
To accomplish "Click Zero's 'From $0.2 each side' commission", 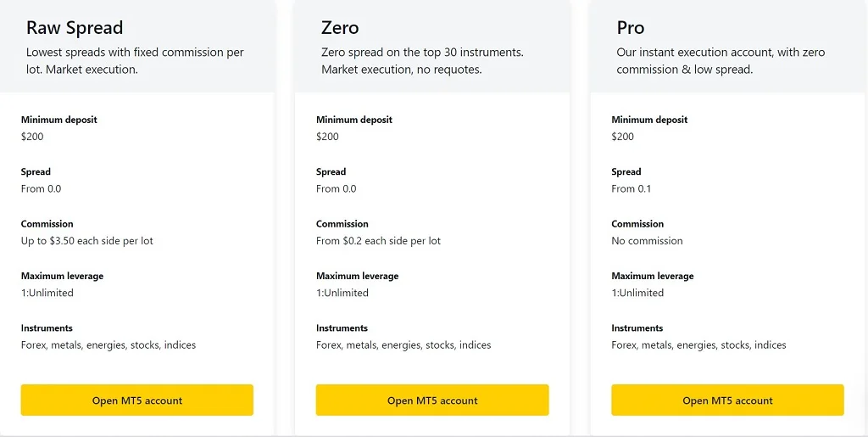I will point(378,241).
